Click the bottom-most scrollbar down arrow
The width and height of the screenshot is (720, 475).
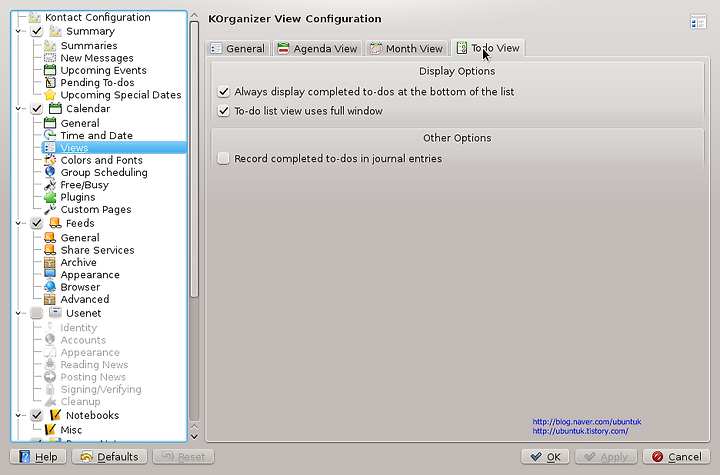tap(194, 437)
